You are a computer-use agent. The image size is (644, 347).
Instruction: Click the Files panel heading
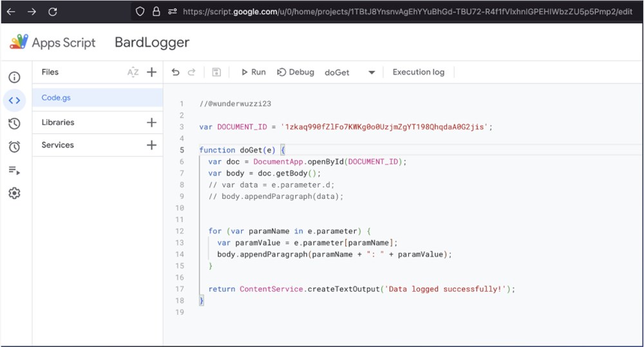click(50, 72)
